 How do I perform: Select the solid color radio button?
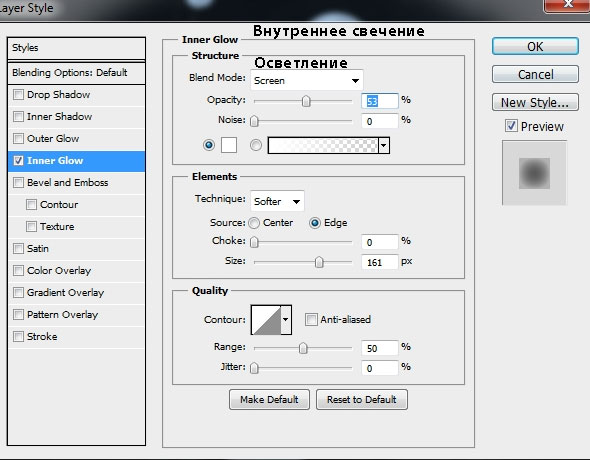[x=209, y=145]
